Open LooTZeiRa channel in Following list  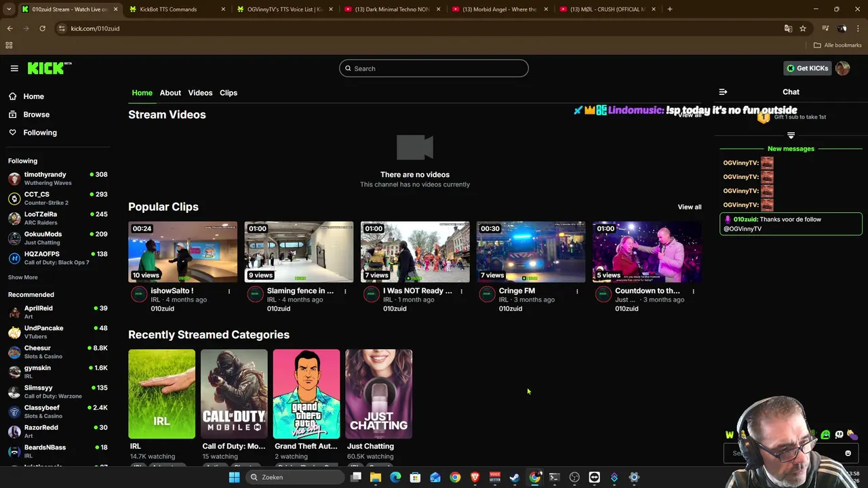click(58, 218)
